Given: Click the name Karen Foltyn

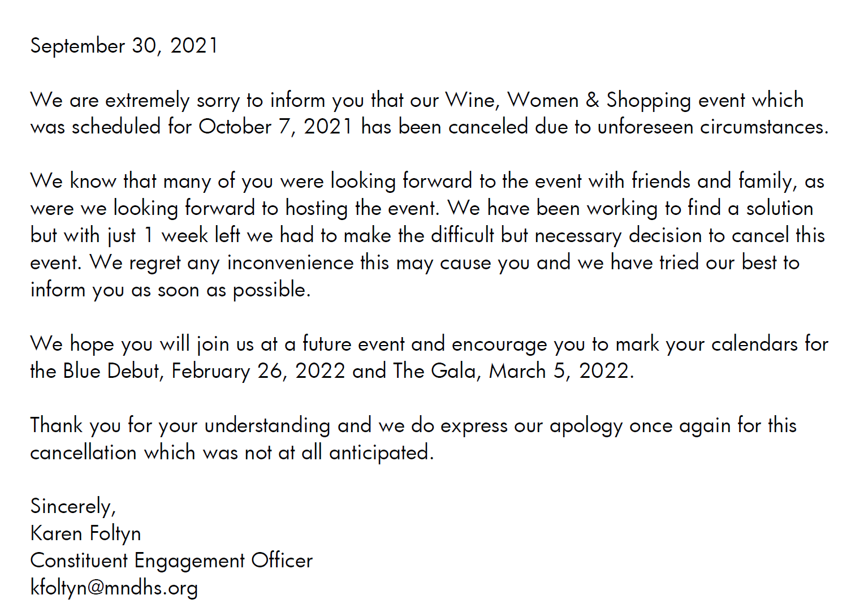Looking at the screenshot, I should point(86,533).
